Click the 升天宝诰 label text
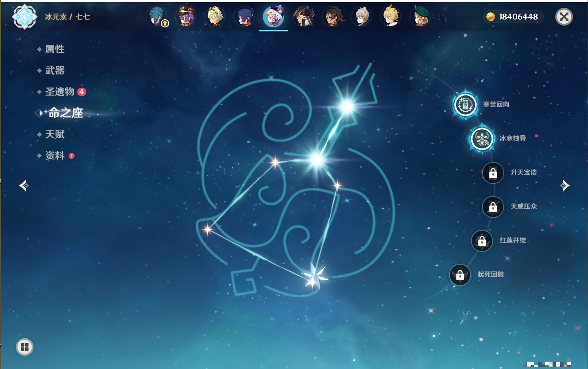588x369 pixels. 524,172
